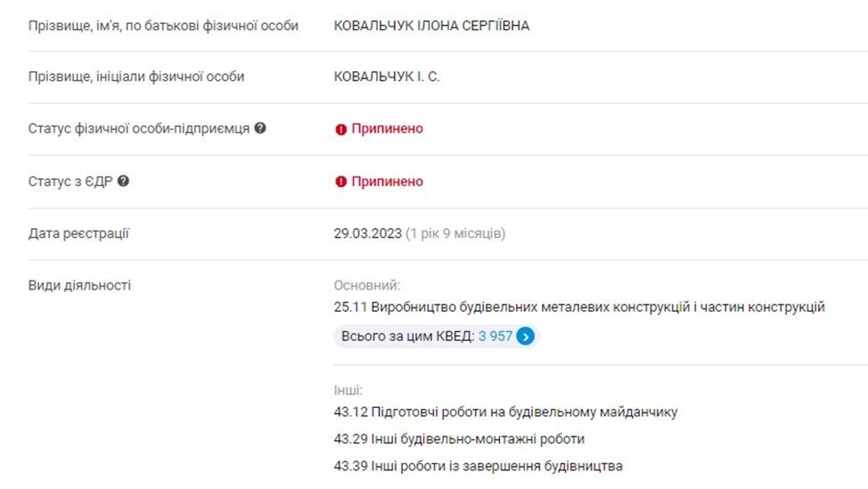This screenshot has height=489, width=868.
Task: Open the 3 957 КВЕД total link
Action: click(495, 336)
